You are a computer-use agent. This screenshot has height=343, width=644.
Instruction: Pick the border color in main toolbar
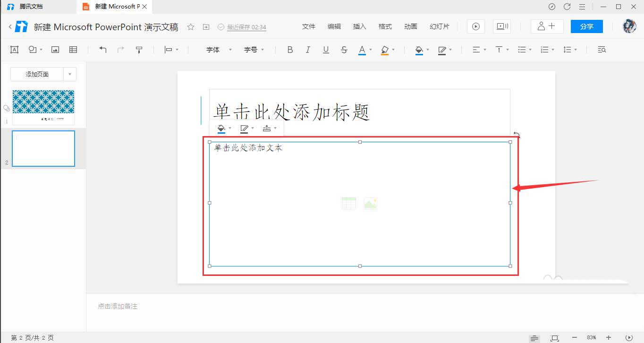pyautogui.click(x=442, y=50)
